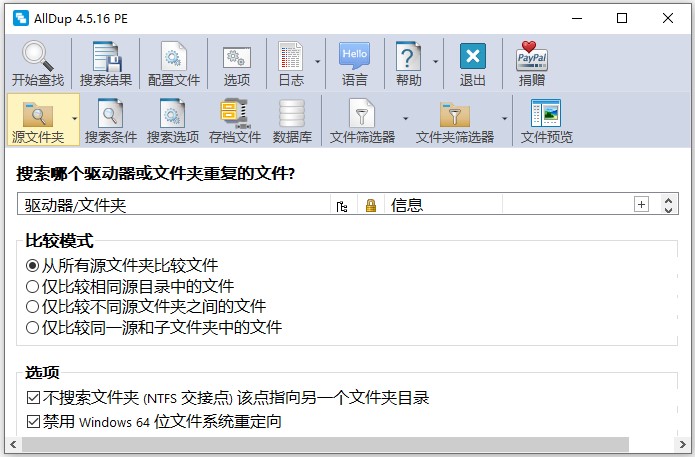Expand the folder filter (文件夹筛选器) dropdown arrow
This screenshot has width=695, height=457.
504,118
